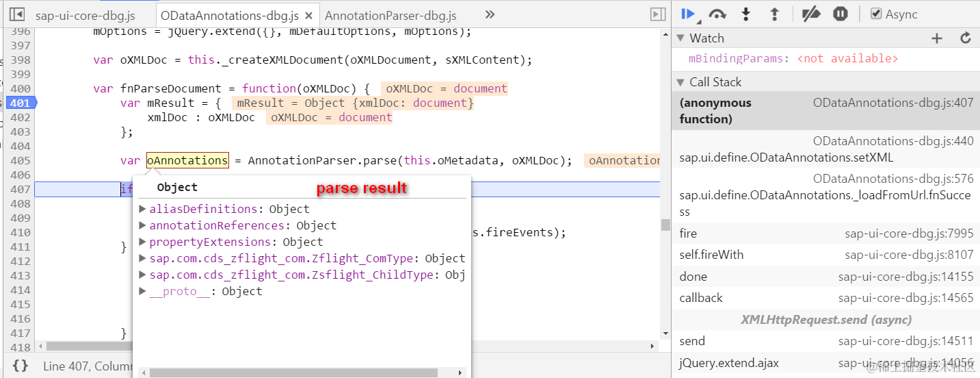Click XMLHttpRequest.send (async) separator row
The image size is (980, 378).
click(825, 320)
